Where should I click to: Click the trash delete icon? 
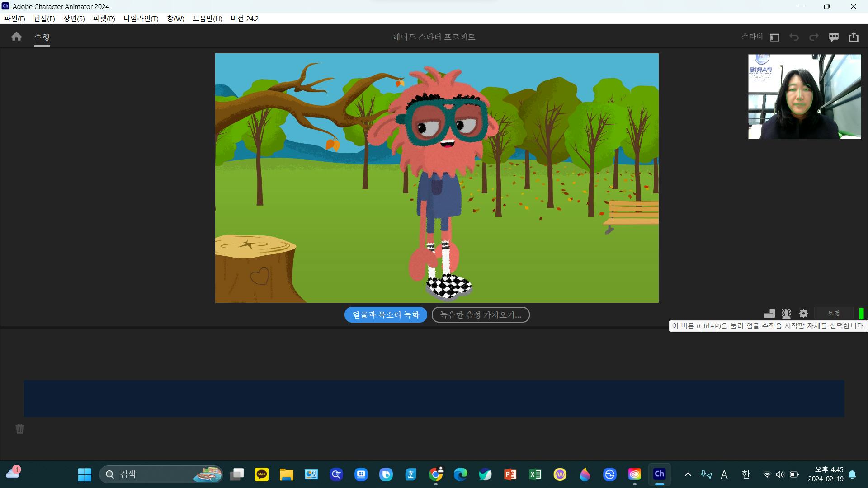(x=20, y=429)
